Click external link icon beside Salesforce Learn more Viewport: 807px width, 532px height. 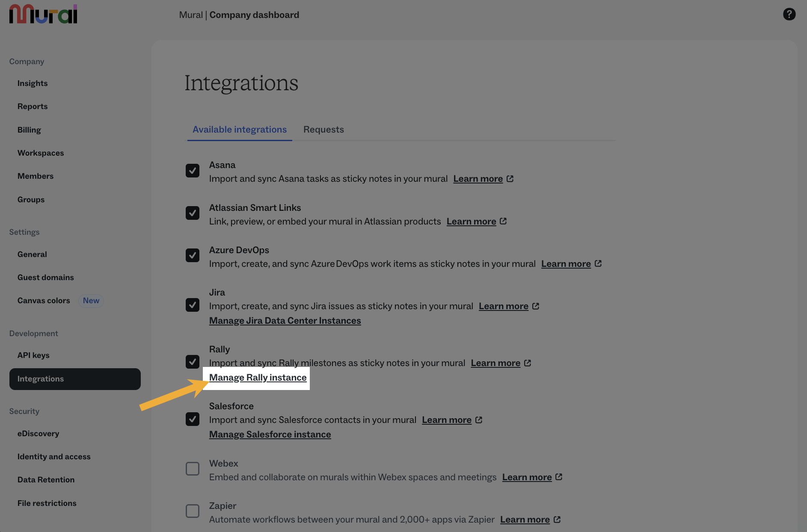(479, 420)
